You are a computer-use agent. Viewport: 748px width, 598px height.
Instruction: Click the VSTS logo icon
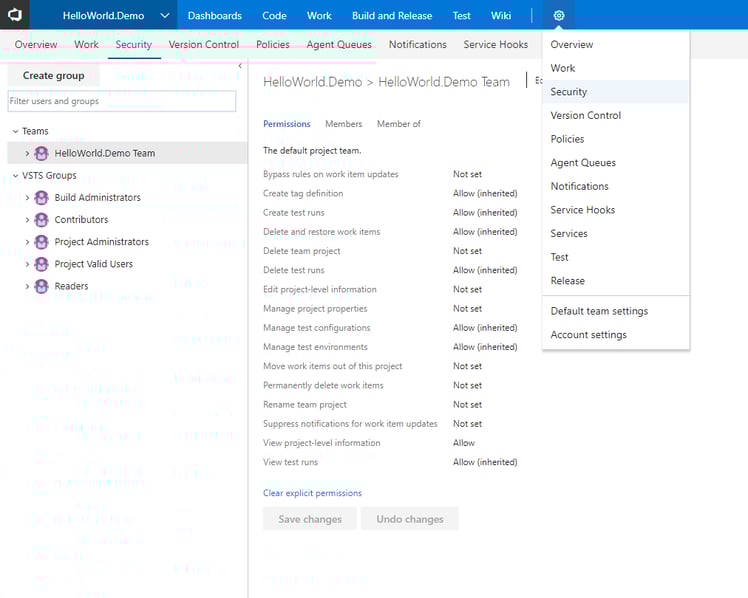point(15,15)
